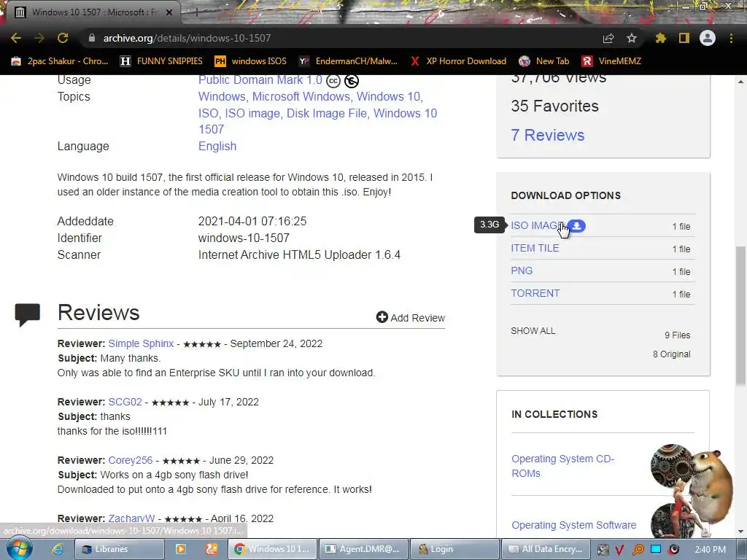
Task: Open Libraries taskbar button
Action: [119, 549]
